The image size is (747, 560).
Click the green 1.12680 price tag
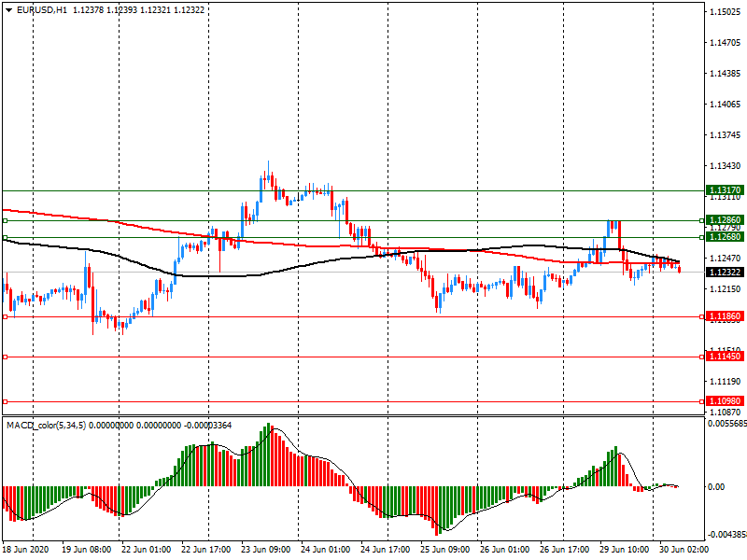coord(725,237)
